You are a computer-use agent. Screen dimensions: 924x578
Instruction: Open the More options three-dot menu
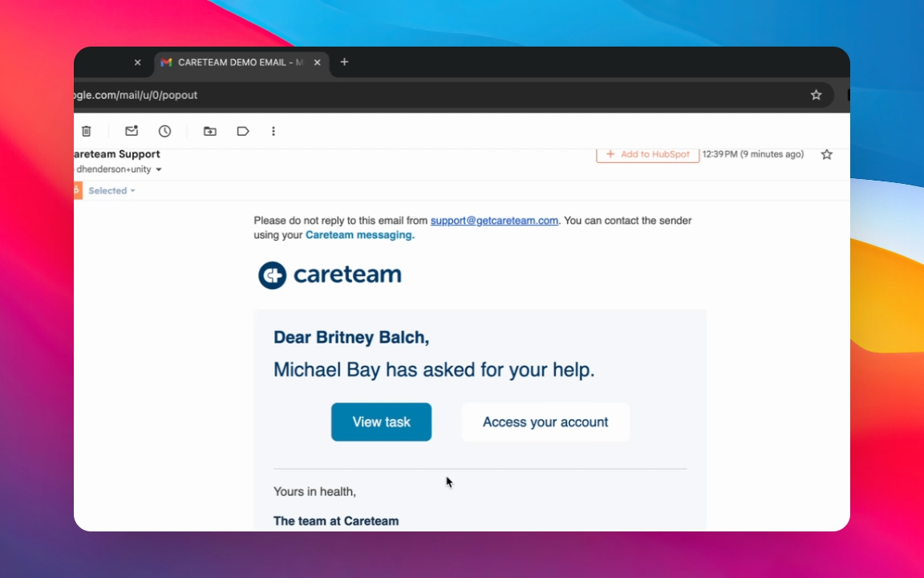274,131
